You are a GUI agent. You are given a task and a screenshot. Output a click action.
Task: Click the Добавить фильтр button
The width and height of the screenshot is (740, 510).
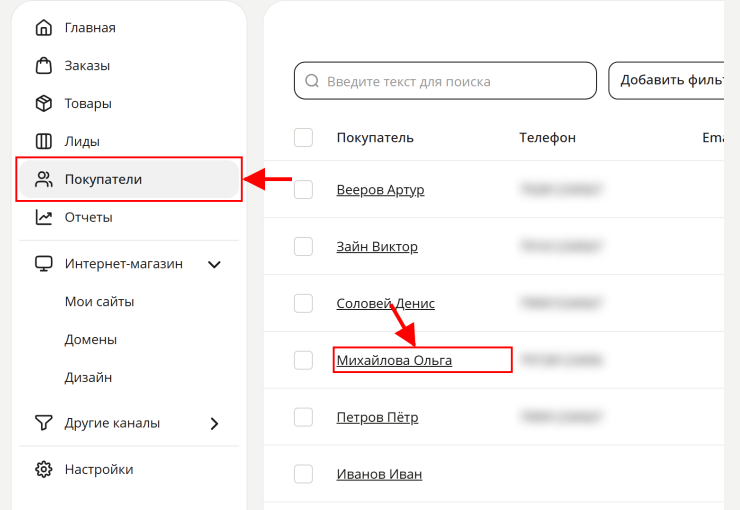[666, 80]
